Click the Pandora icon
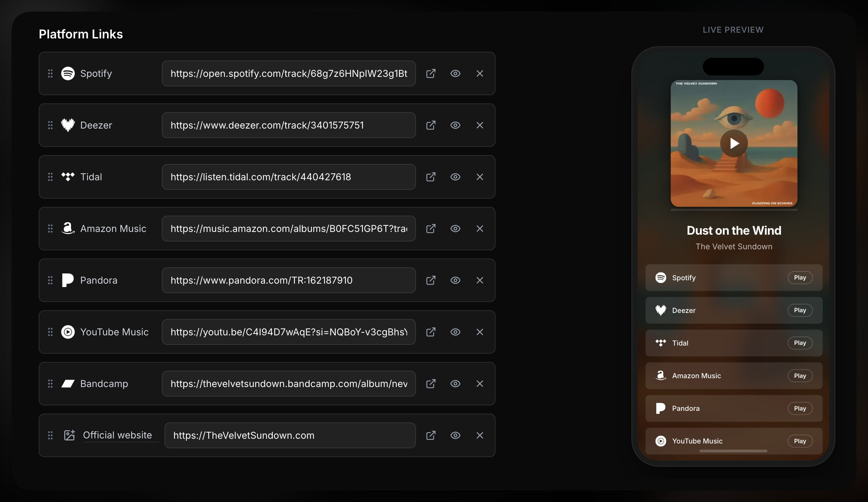This screenshot has width=868, height=502. point(68,280)
